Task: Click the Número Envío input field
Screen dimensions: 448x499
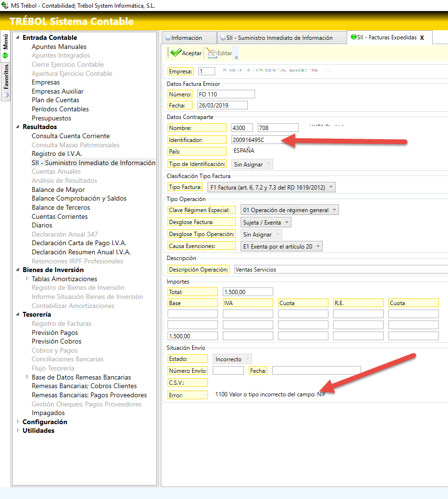Action: tap(228, 371)
